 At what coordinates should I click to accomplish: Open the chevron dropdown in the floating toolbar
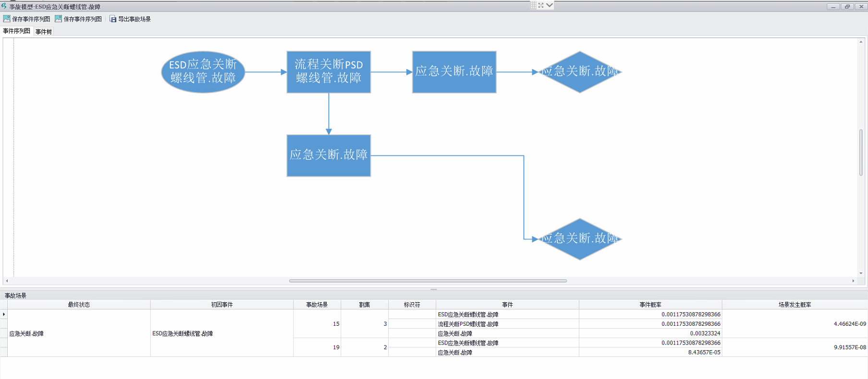coord(550,5)
